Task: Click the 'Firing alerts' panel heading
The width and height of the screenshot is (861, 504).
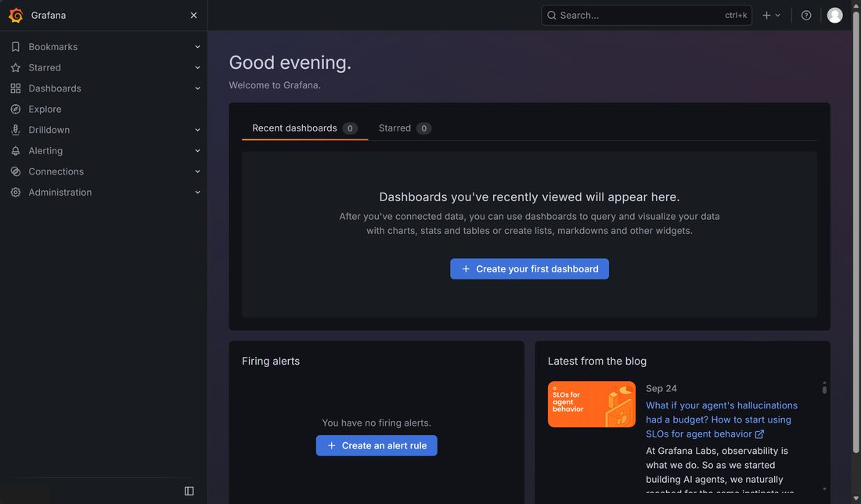Action: (271, 362)
